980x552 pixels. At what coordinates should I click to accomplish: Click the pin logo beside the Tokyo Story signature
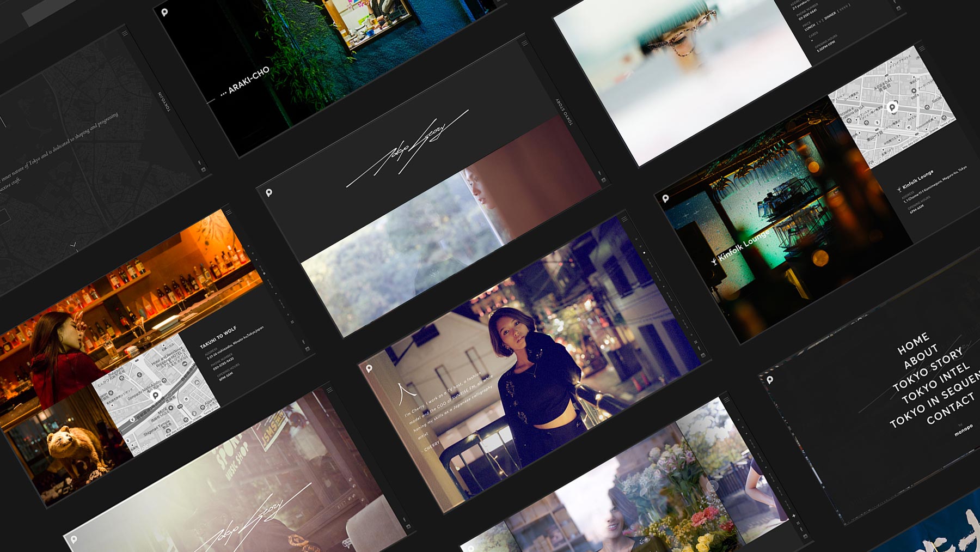[269, 193]
